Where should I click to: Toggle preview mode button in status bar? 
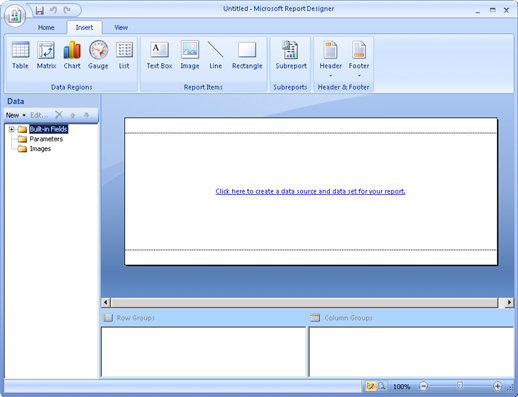coord(382,386)
